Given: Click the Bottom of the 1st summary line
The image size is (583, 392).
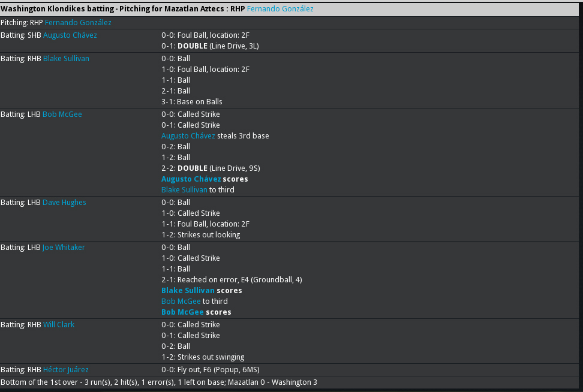Looking at the screenshot, I should 158,382.
